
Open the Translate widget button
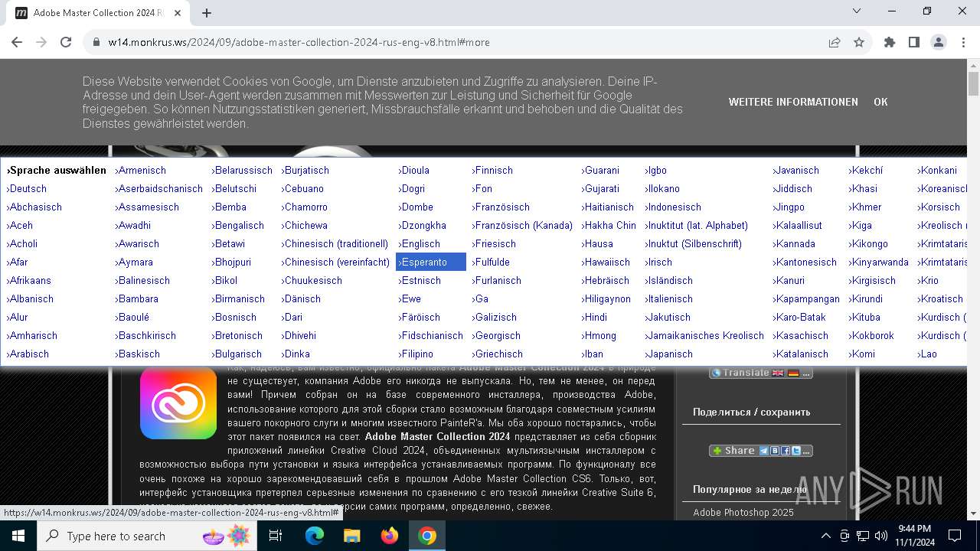click(760, 373)
